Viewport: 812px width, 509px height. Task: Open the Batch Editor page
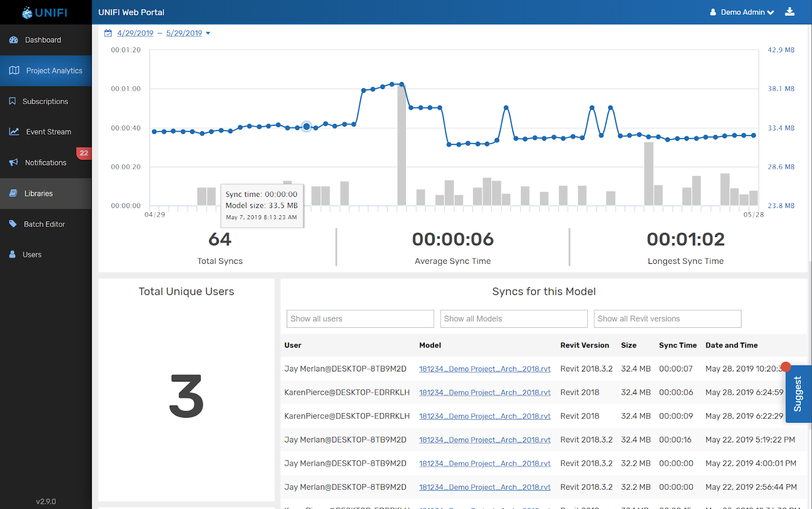point(46,224)
